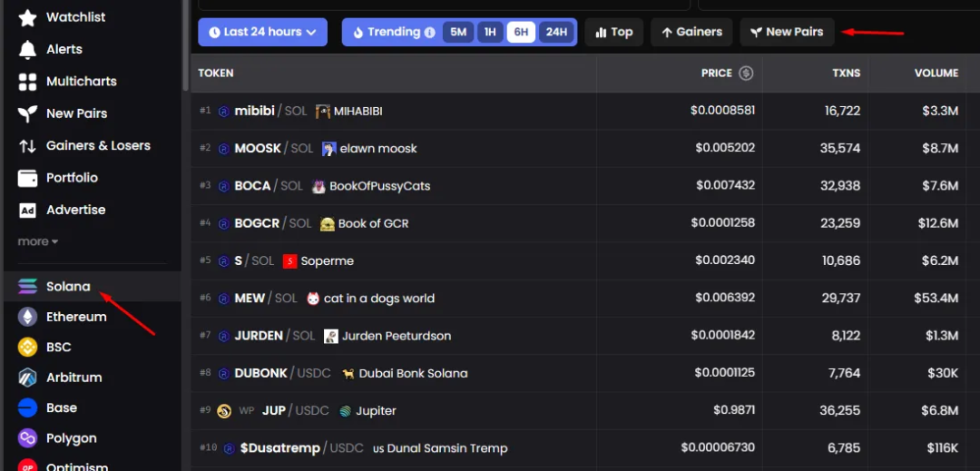Click the Portfolio wallet icon

(27, 178)
